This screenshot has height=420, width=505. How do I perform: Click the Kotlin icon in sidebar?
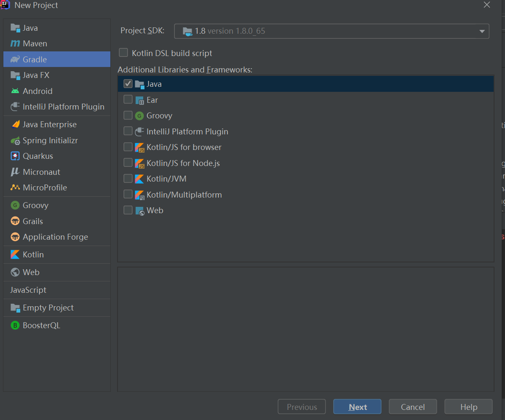pos(15,254)
